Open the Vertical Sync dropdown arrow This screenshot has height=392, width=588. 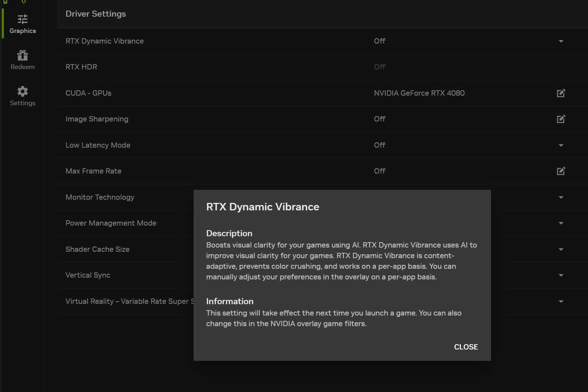tap(561, 275)
